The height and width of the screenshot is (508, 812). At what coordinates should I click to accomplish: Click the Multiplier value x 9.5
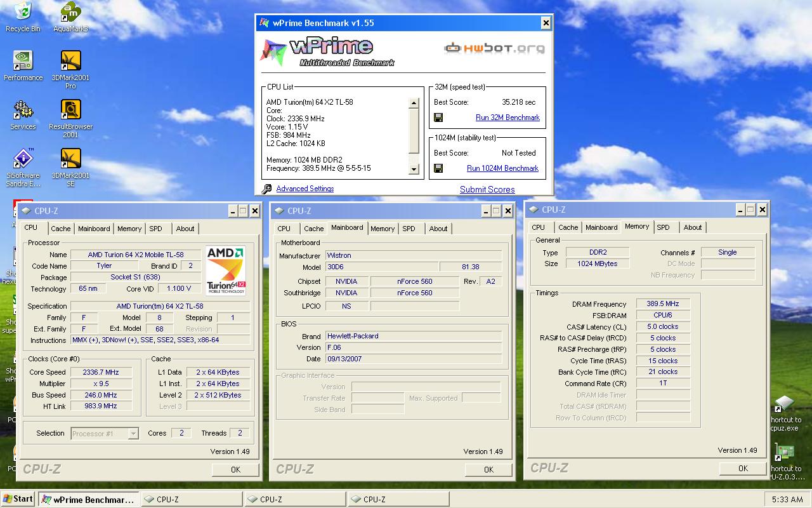click(101, 384)
